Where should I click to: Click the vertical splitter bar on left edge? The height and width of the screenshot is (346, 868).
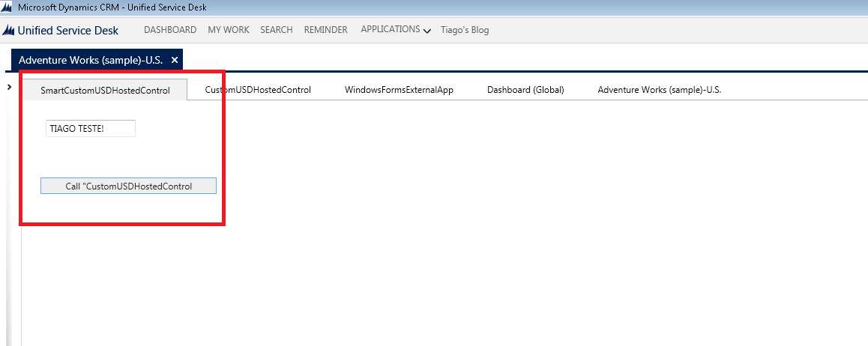click(x=21, y=225)
